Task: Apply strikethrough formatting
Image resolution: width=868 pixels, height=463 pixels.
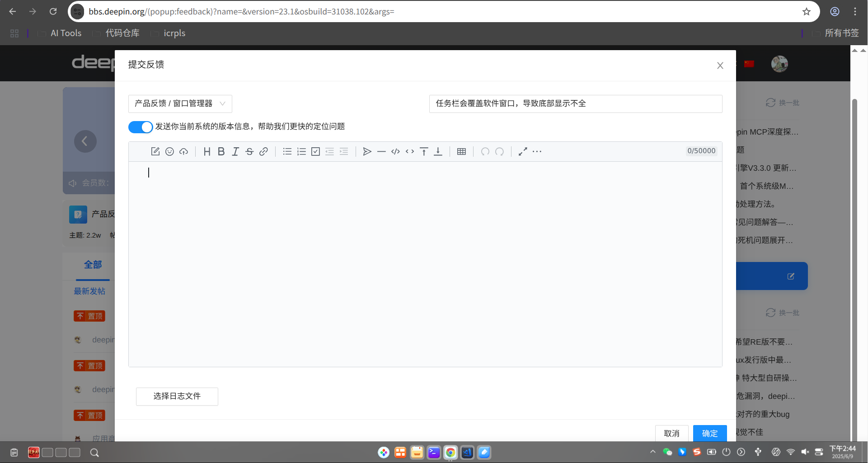Action: (x=249, y=152)
